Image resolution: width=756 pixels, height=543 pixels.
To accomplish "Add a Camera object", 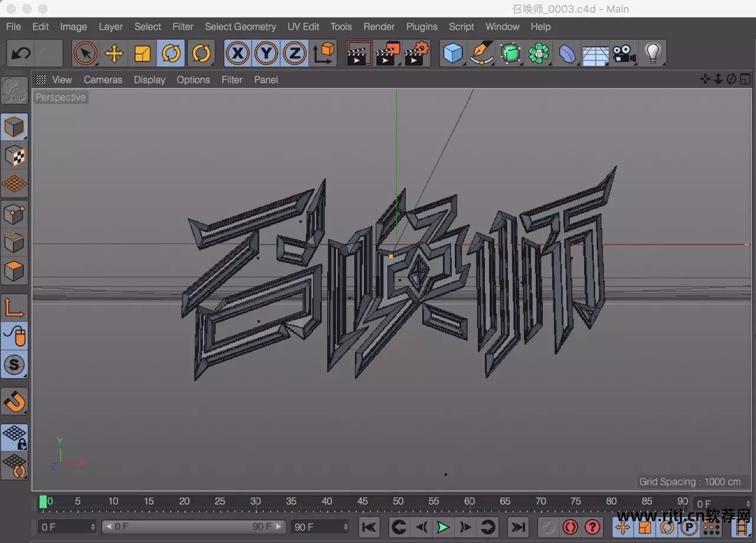I will (x=624, y=54).
